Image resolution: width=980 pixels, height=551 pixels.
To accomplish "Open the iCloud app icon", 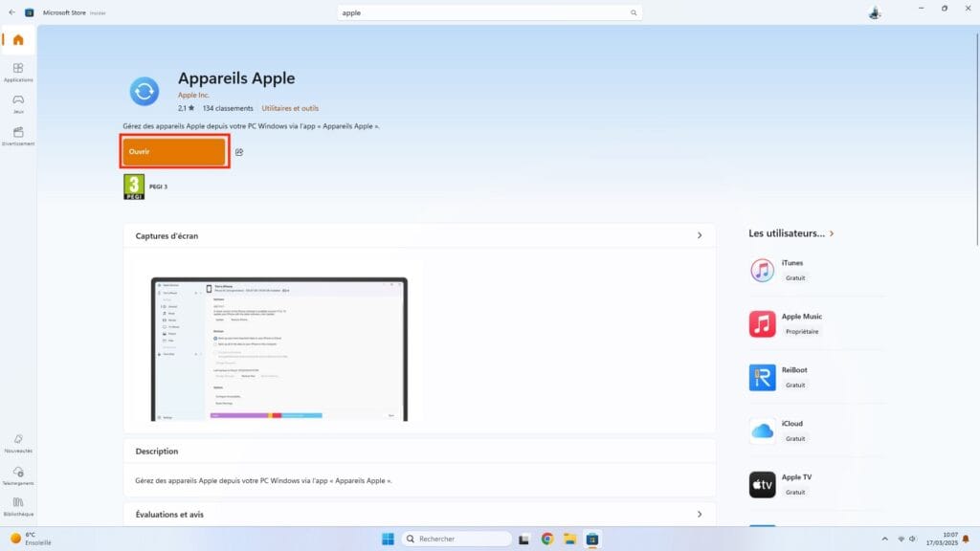I will 761,430.
